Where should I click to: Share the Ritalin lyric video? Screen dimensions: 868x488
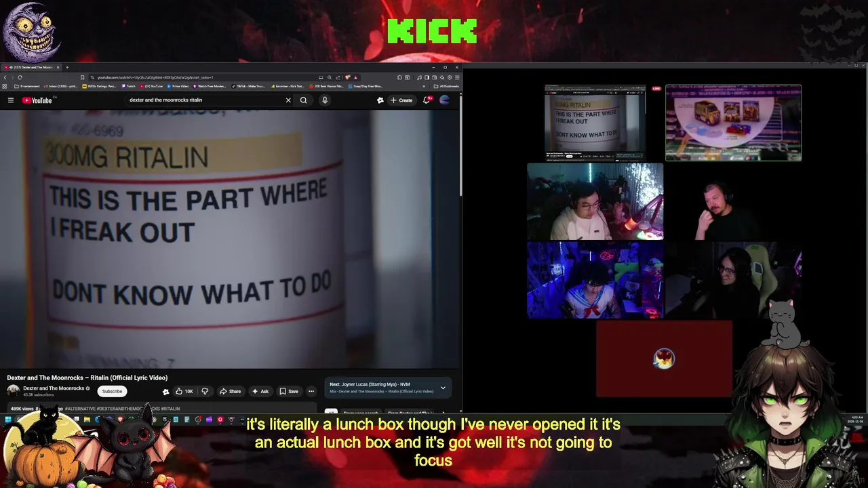[230, 391]
